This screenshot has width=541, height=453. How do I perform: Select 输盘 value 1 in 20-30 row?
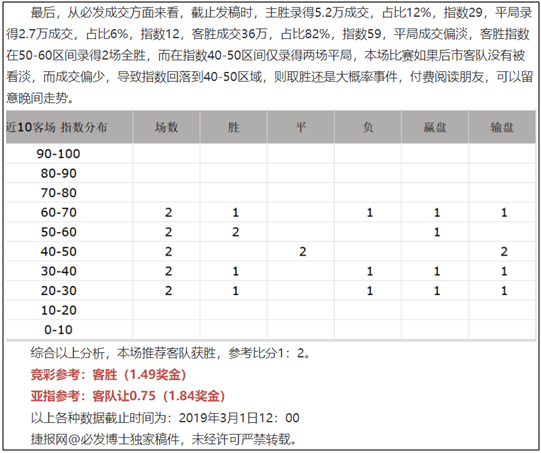coord(504,291)
